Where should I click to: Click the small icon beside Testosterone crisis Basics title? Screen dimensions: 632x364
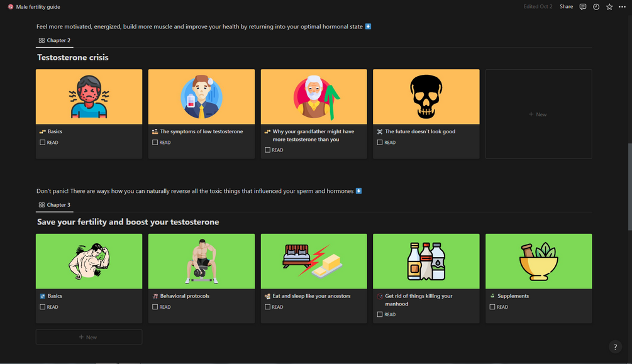(x=42, y=131)
